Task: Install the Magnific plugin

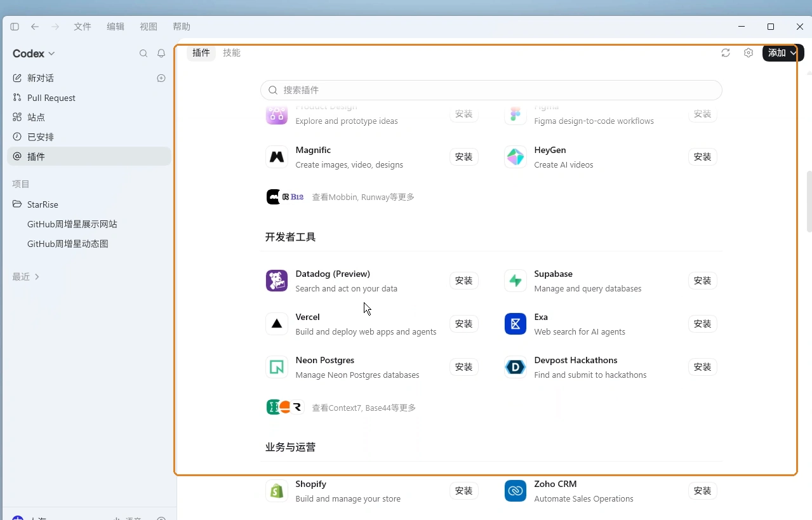Action: tap(464, 157)
